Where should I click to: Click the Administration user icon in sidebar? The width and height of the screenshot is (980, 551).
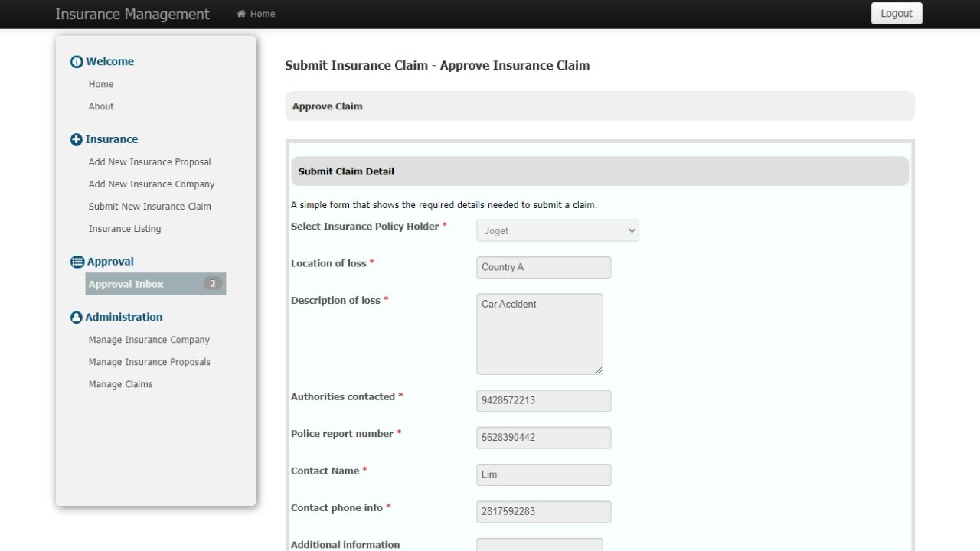tap(77, 318)
